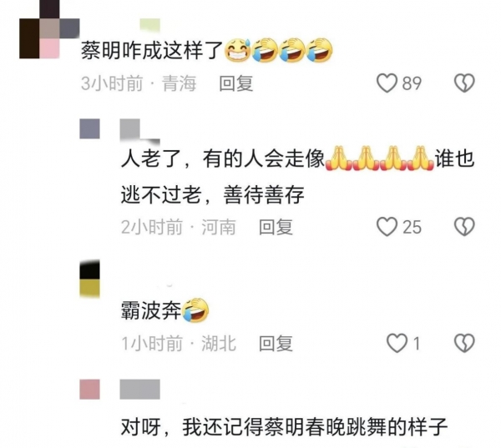Viewport: 501px width, 448px height.
Task: Open top commenter's pixelated profile avatar
Action: point(49,29)
